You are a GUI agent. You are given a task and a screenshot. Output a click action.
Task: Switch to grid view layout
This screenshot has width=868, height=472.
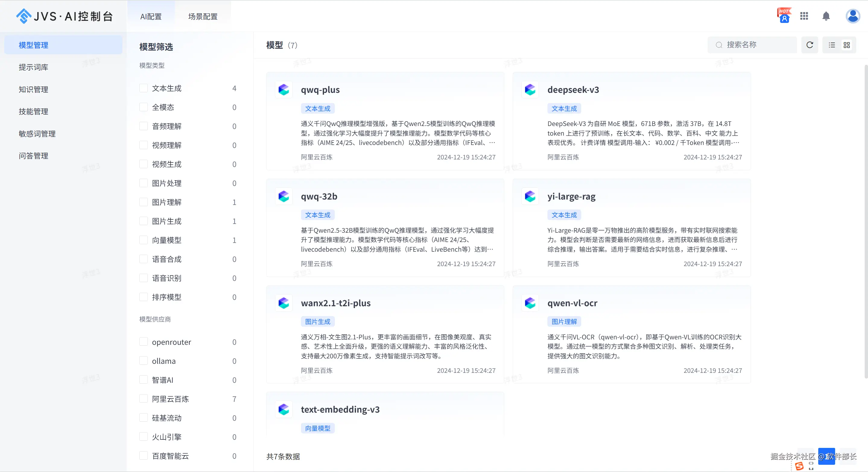846,45
